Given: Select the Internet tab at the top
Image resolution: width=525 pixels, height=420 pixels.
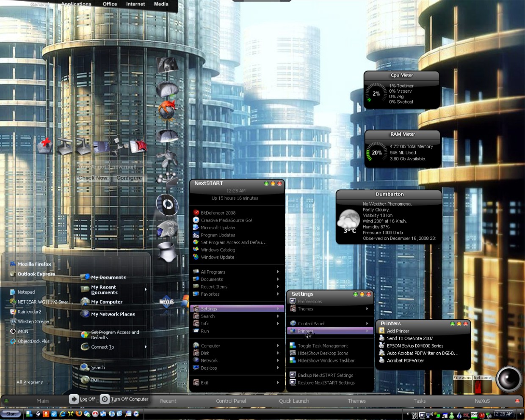Looking at the screenshot, I should (x=135, y=4).
